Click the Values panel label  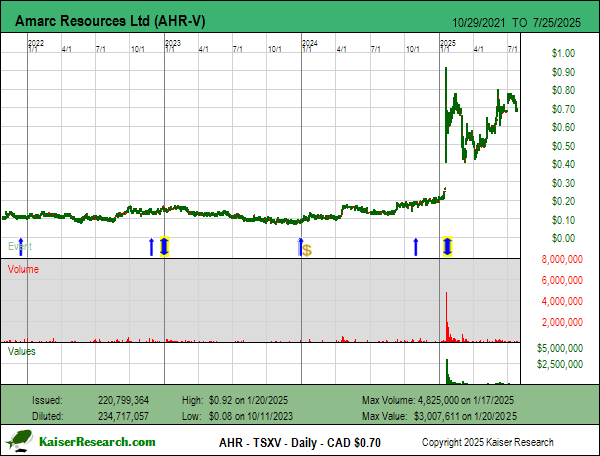[21, 351]
